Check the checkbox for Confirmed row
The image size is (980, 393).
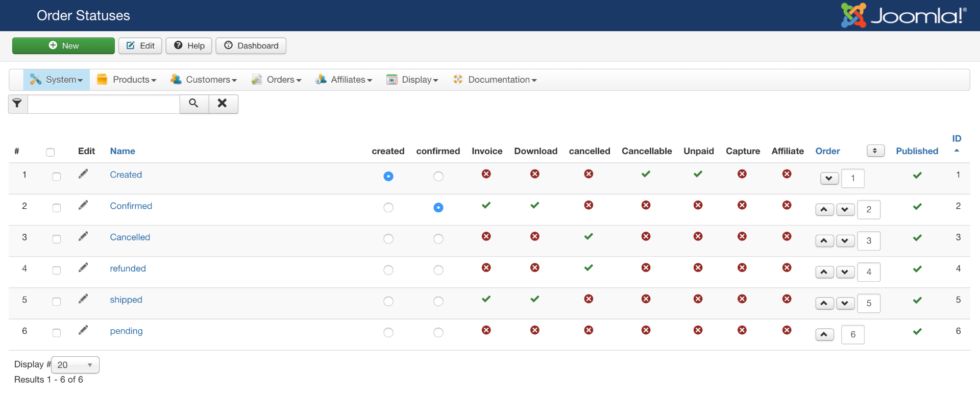57,208
